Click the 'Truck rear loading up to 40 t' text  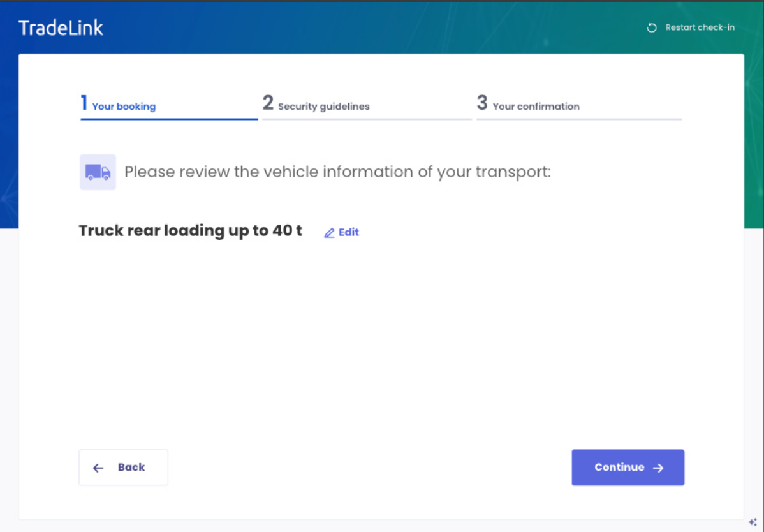[x=190, y=231]
